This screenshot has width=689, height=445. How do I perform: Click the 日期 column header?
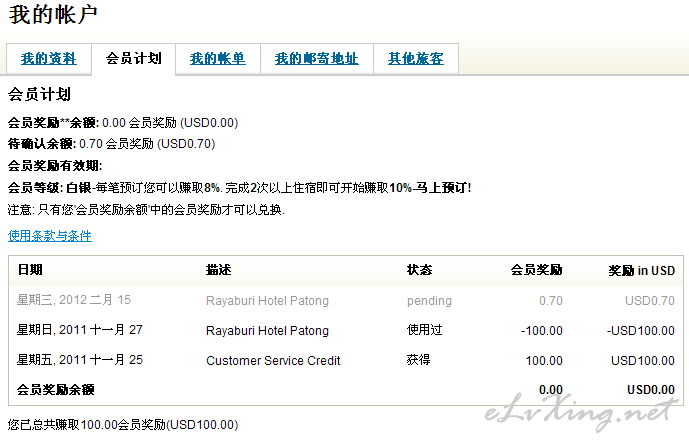tap(30, 269)
